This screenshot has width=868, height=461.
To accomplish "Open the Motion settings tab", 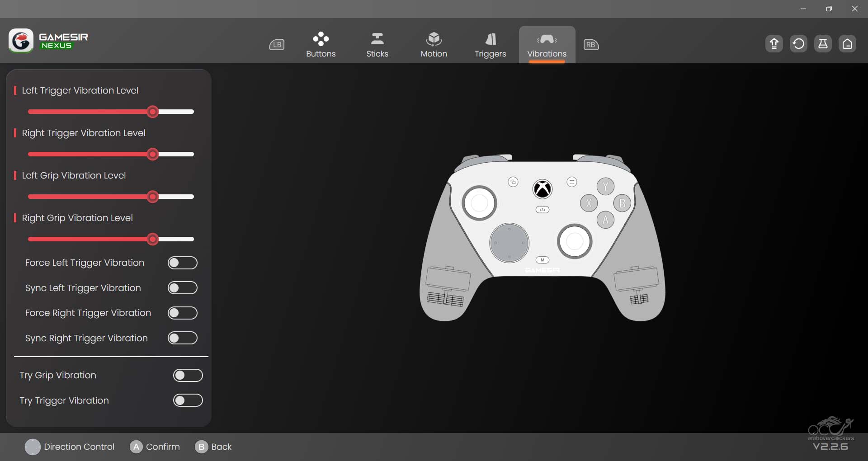I will 434,45.
